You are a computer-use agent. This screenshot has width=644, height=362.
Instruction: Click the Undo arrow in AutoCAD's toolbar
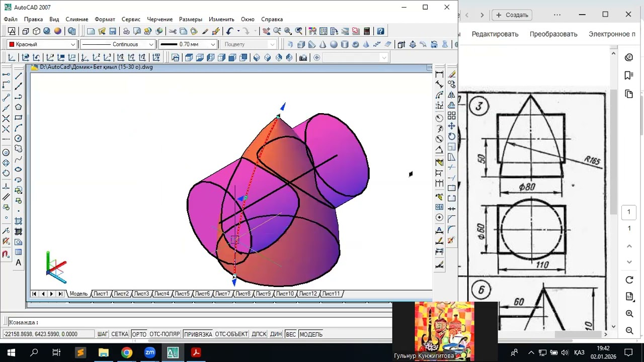pos(229,31)
